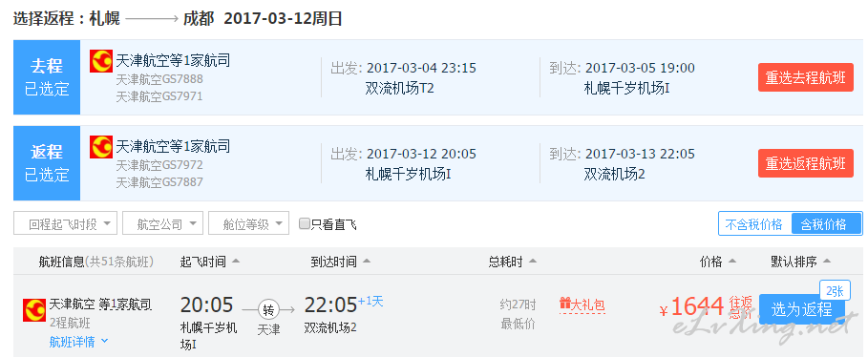Image resolution: width=868 pixels, height=357 pixels.
Task: Sort by 到达时间 arrow icon
Action: 366,262
